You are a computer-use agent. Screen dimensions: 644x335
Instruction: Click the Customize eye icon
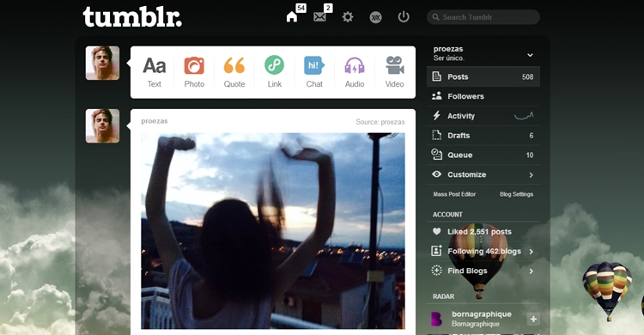pyautogui.click(x=436, y=174)
